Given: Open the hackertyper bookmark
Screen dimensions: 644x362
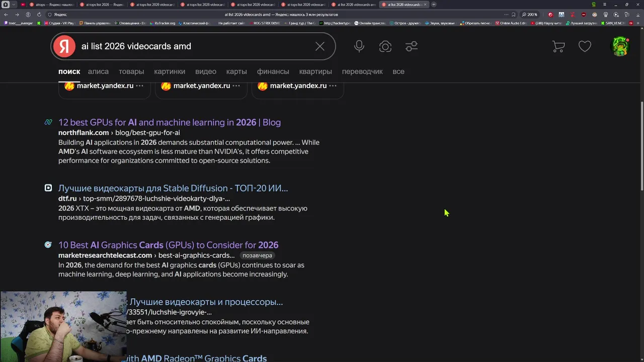Looking at the screenshot, I should pos(335,23).
